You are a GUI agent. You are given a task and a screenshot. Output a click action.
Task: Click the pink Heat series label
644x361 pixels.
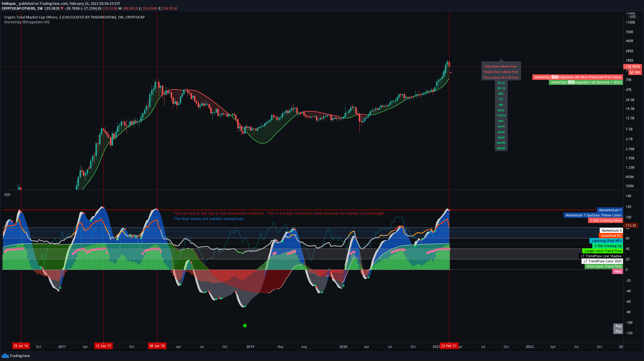coord(618,272)
